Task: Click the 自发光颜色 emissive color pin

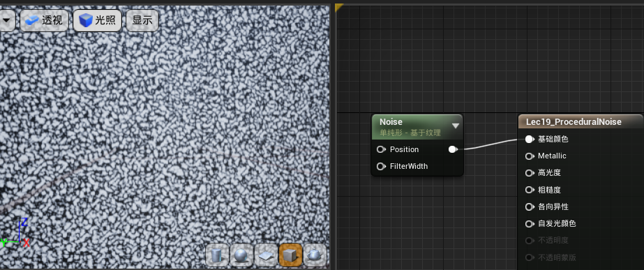Action: pos(530,224)
